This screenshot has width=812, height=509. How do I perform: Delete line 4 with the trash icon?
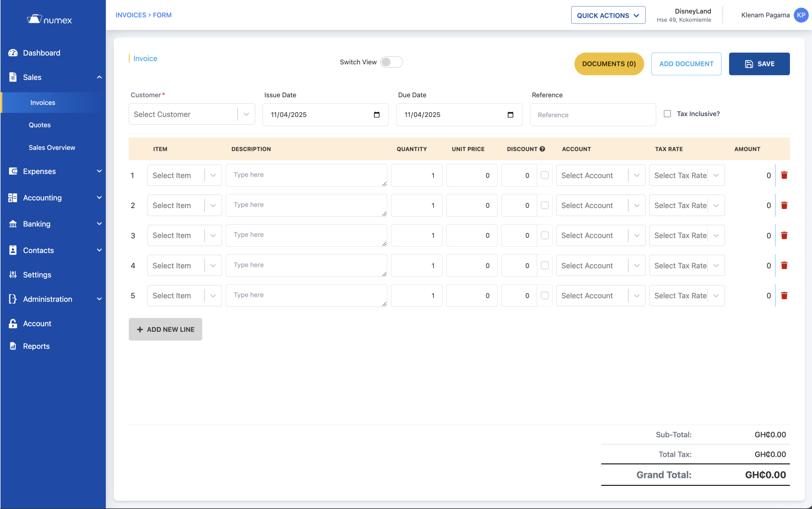pyautogui.click(x=784, y=265)
